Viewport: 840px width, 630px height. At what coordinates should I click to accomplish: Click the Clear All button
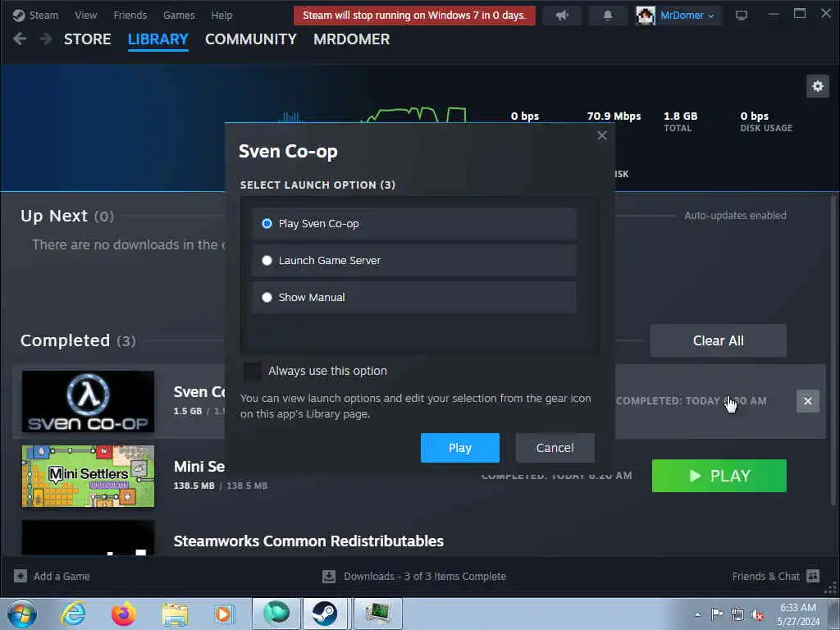click(718, 340)
